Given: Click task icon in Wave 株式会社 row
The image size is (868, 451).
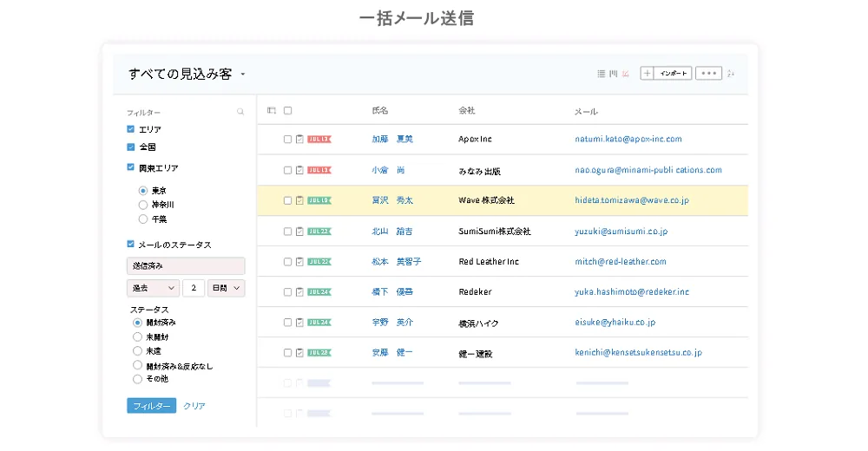Looking at the screenshot, I should click(299, 200).
